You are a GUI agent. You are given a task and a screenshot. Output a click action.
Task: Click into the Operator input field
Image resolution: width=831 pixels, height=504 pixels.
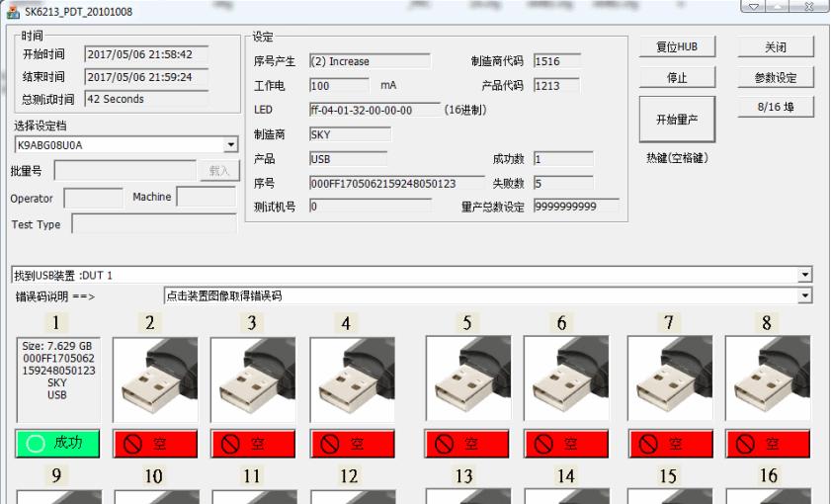click(x=93, y=197)
